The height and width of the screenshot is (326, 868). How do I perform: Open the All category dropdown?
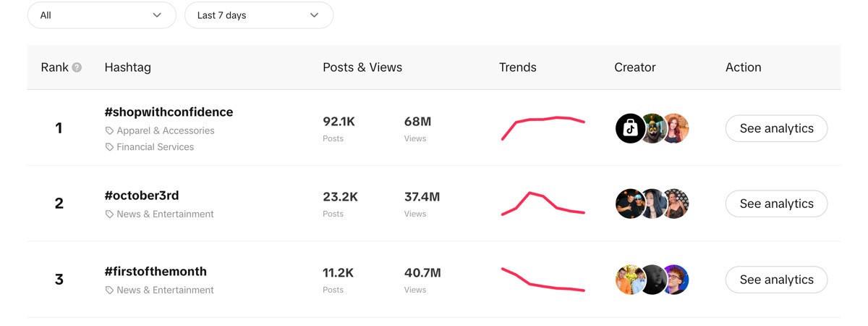(x=101, y=15)
